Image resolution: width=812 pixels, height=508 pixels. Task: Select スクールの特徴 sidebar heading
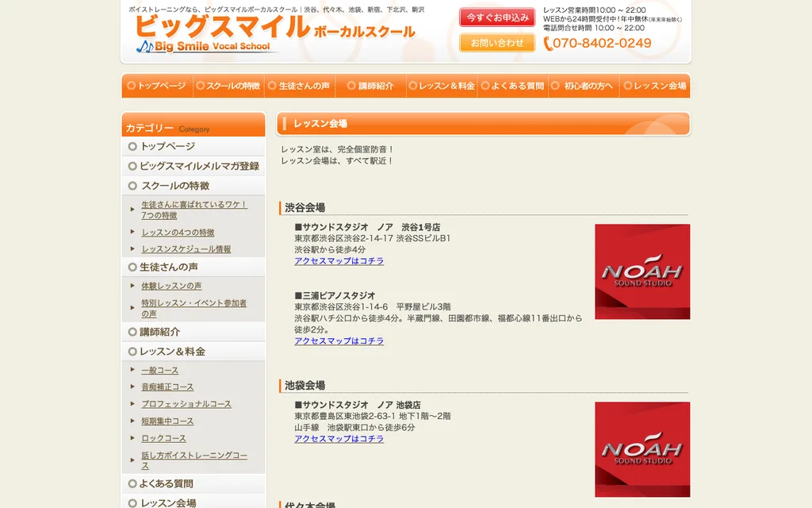coord(193,186)
